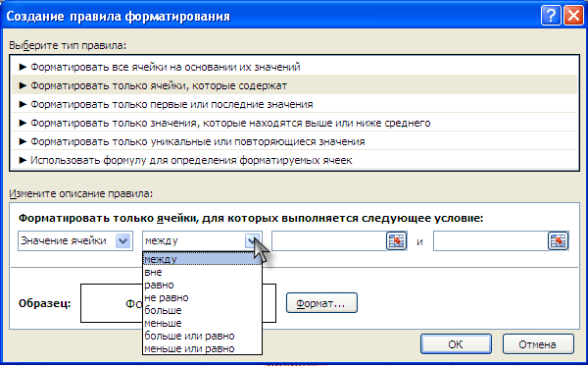Open the 'Значение ячейки' dropdown arrow

pyautogui.click(x=123, y=241)
